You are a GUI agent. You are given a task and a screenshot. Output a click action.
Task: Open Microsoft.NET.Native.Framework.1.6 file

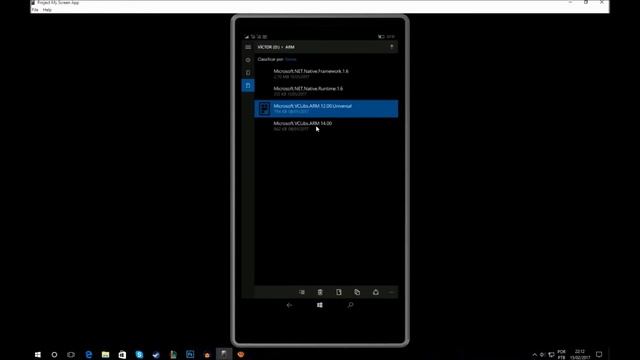pyautogui.click(x=326, y=73)
